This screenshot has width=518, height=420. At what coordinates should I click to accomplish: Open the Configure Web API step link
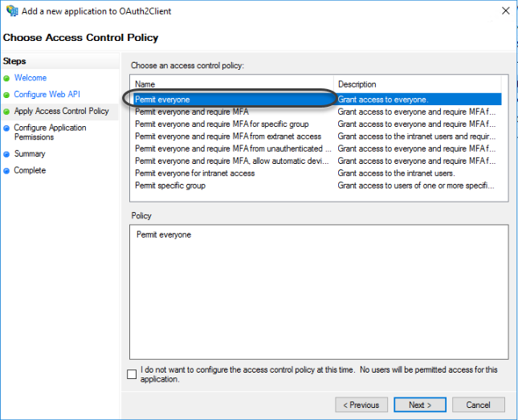pos(47,95)
